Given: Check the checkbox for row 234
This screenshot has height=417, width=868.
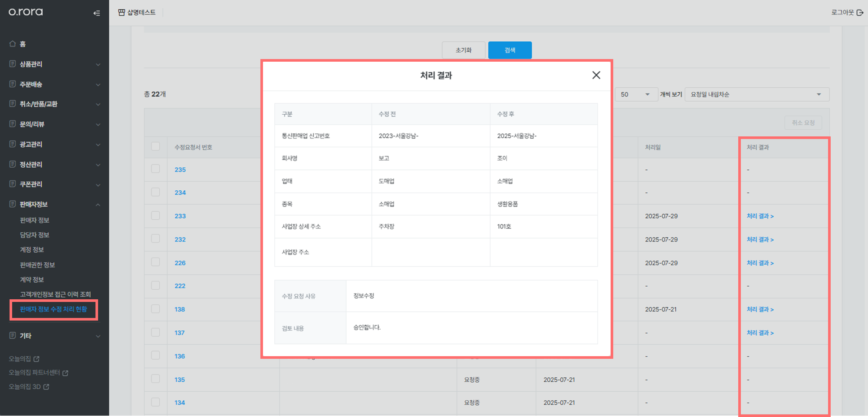Looking at the screenshot, I should (x=155, y=192).
